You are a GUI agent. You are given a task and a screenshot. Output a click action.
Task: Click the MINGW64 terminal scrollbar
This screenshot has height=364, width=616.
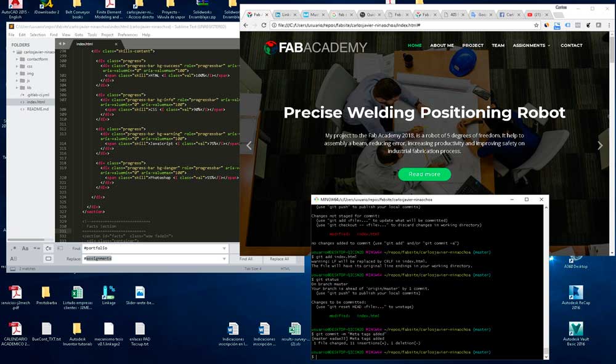click(546, 350)
